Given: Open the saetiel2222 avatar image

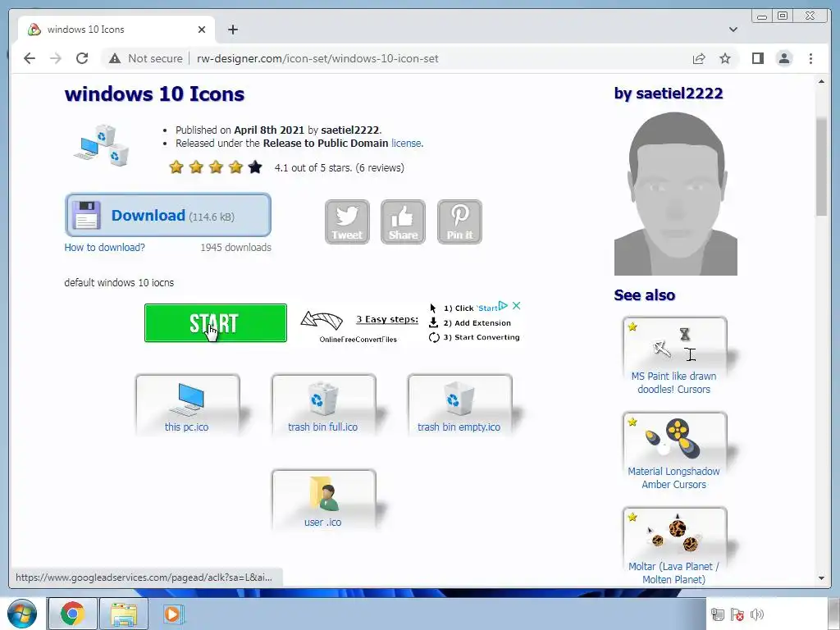Looking at the screenshot, I should click(x=676, y=194).
